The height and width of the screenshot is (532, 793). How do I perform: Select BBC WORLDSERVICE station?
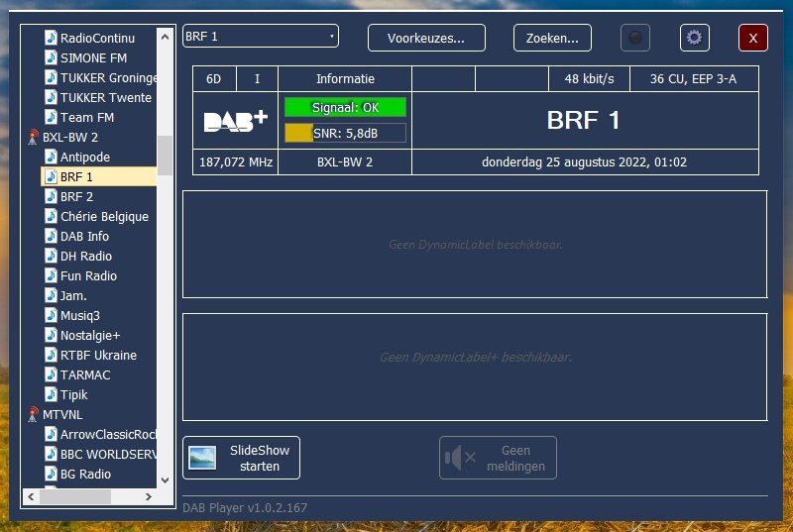108,454
